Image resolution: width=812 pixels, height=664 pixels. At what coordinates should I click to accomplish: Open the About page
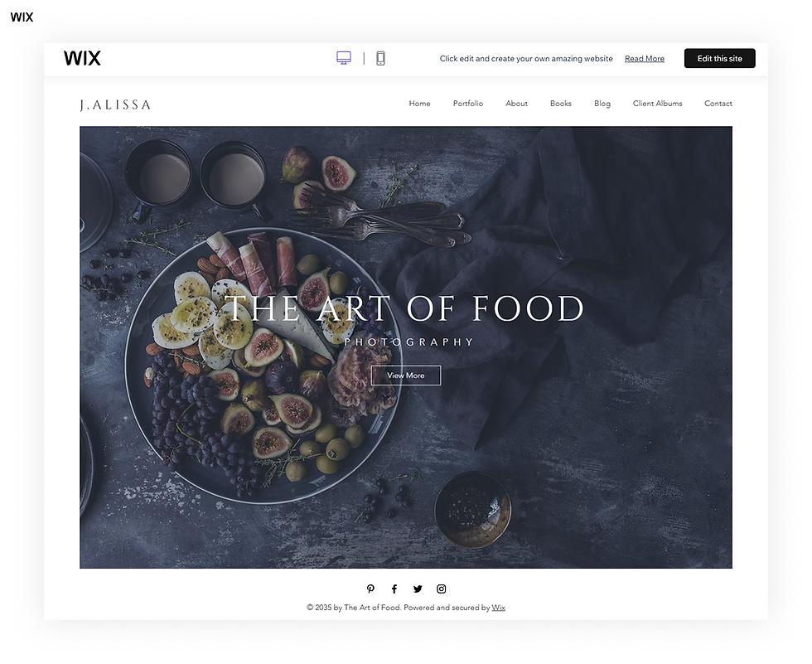516,104
